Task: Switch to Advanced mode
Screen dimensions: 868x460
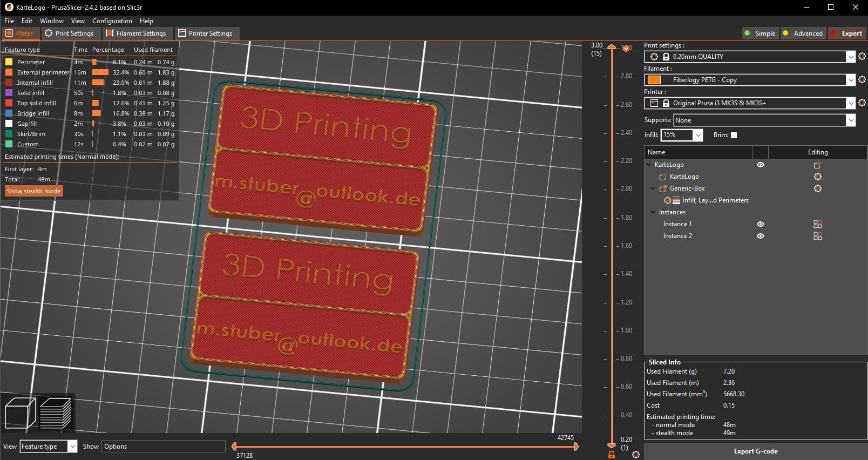Action: [803, 33]
